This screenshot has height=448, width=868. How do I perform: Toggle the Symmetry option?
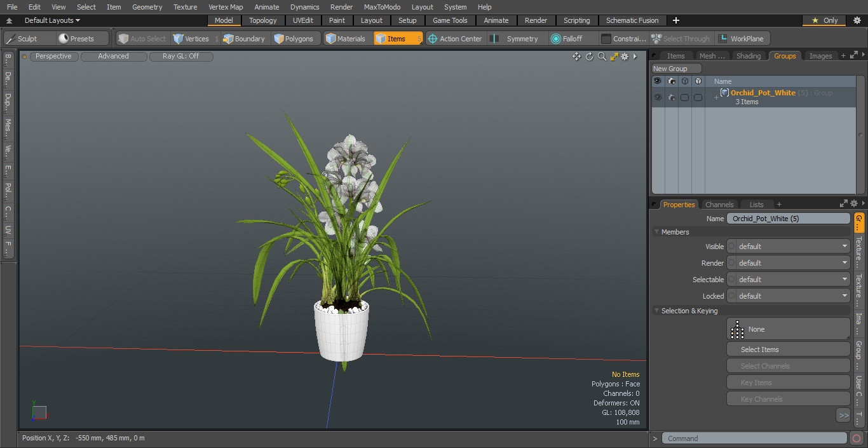click(x=517, y=39)
